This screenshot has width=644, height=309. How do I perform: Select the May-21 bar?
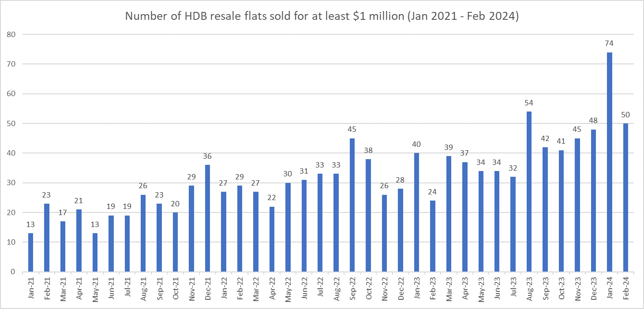[x=95, y=253]
